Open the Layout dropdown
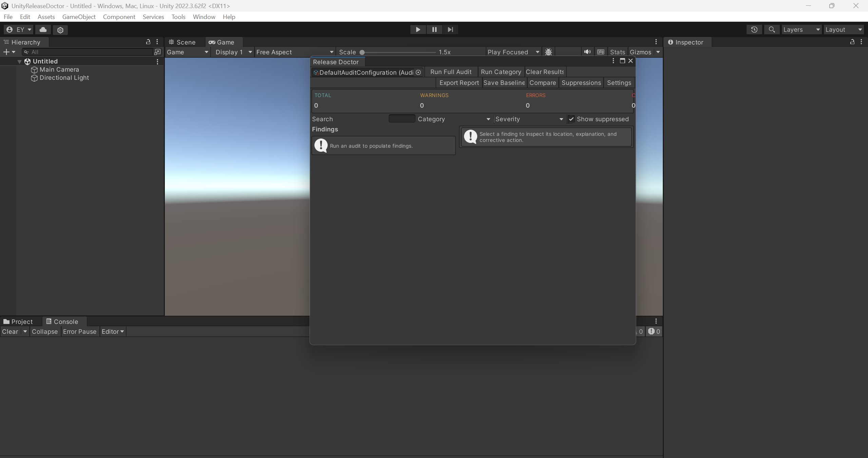 [x=844, y=30]
